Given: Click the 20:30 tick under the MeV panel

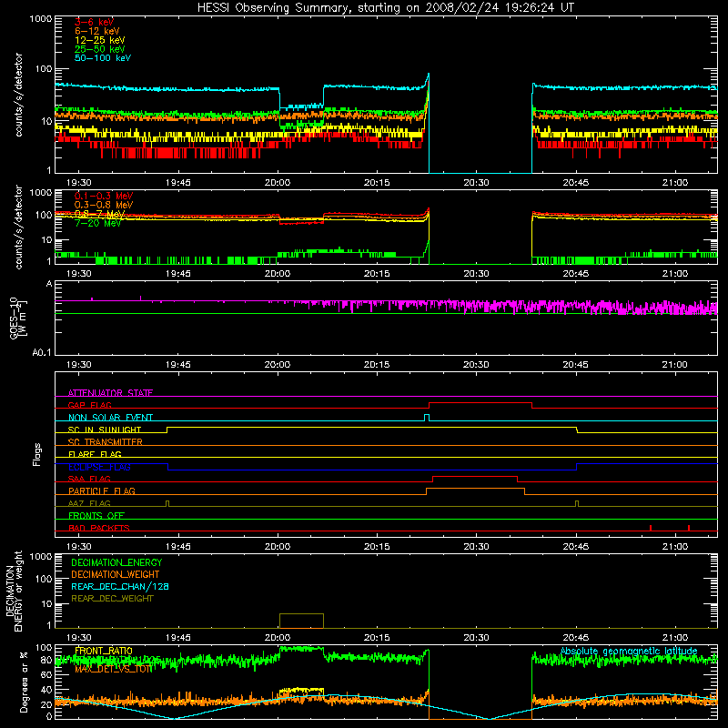Looking at the screenshot, I should 476,274.
